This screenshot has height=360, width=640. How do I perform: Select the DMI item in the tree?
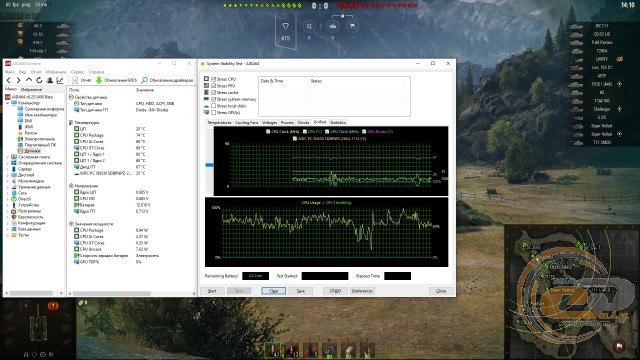pyautogui.click(x=25, y=121)
